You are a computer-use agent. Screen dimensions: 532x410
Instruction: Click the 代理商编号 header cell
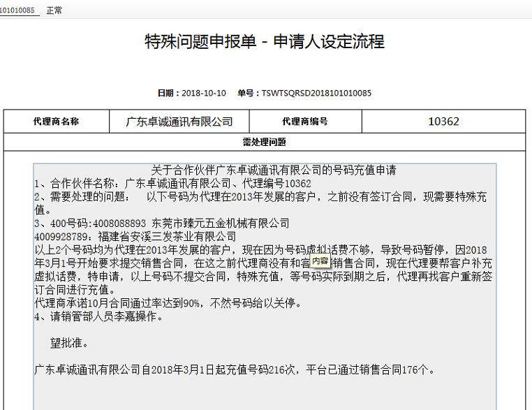(304, 122)
